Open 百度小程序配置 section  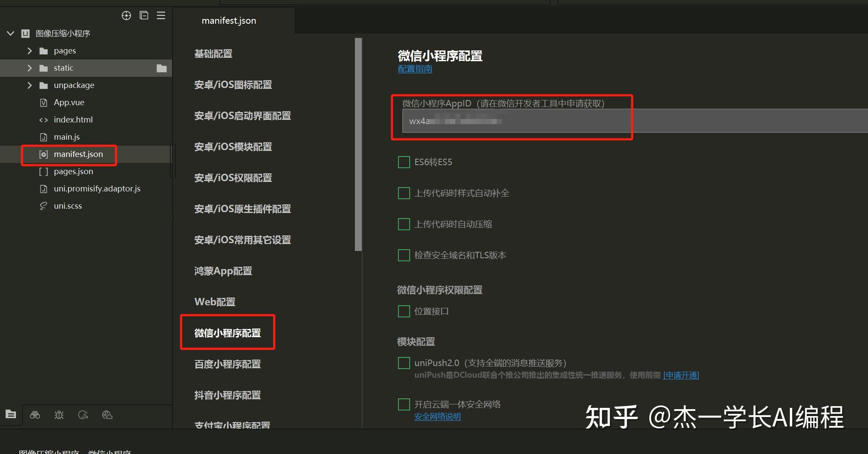(x=228, y=364)
